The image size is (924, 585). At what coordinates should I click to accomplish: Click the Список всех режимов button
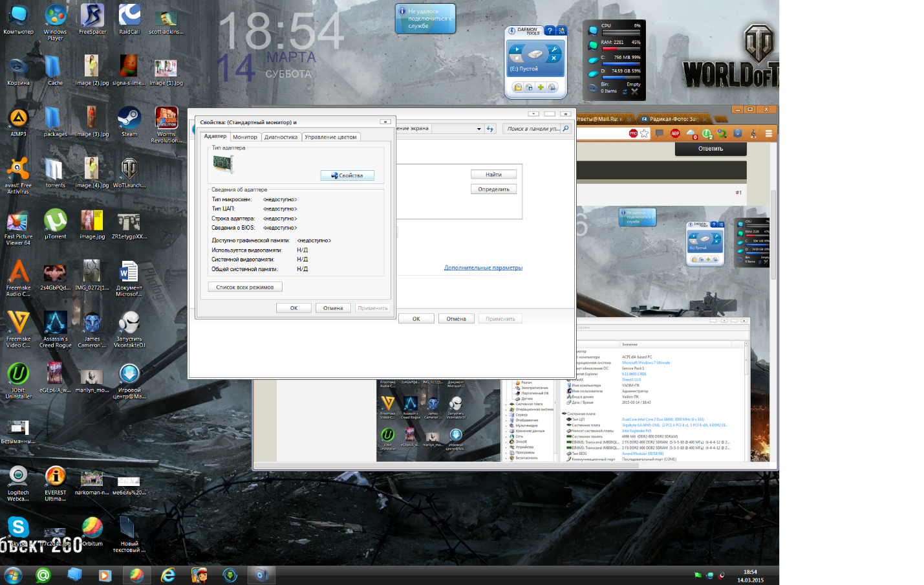[245, 287]
